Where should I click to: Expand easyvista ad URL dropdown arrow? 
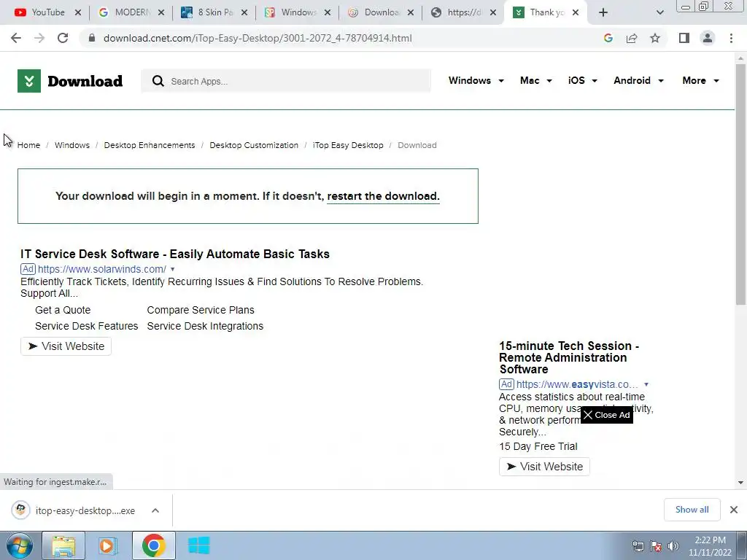tap(646, 384)
